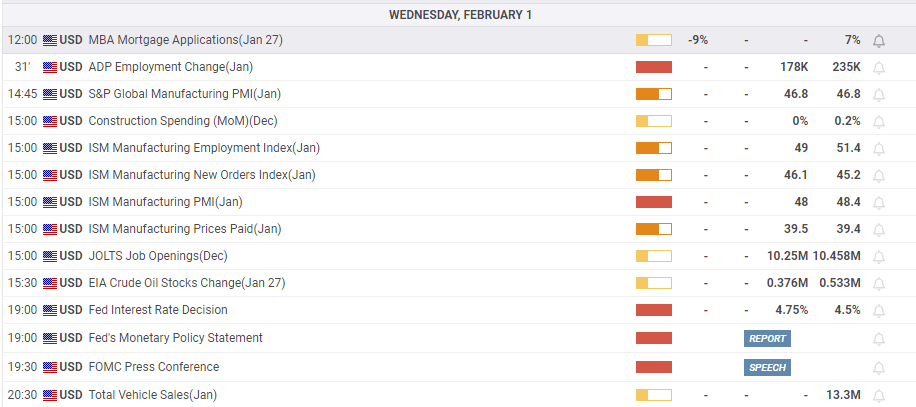
Task: Click bell for ISM Manufacturing New Orders Index
Action: tap(879, 175)
